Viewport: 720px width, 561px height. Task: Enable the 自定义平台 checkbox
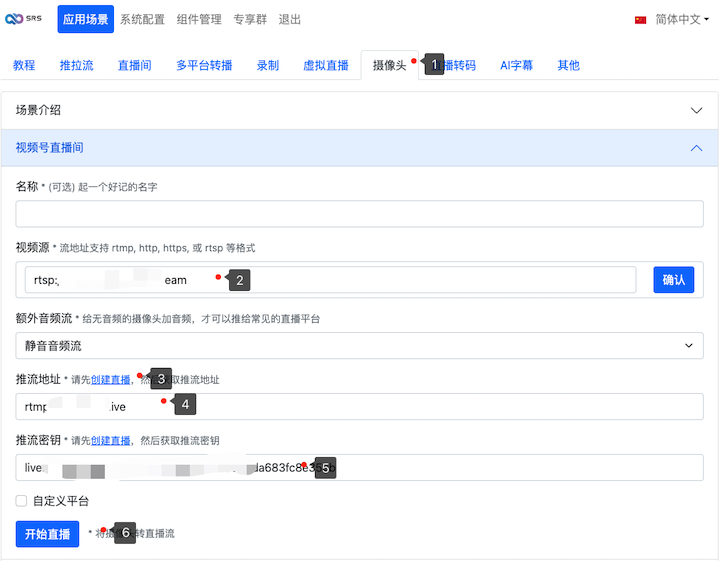[x=22, y=500]
